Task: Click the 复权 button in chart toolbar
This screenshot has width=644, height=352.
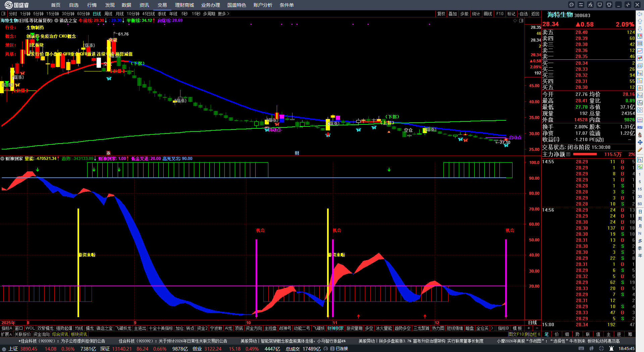Action: pos(441,14)
